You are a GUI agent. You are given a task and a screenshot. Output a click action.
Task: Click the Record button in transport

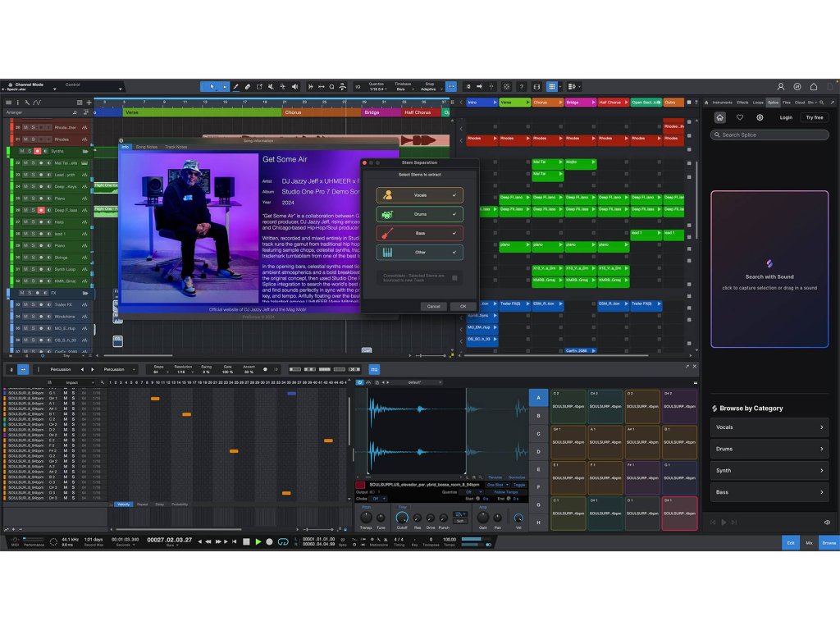[x=270, y=541]
